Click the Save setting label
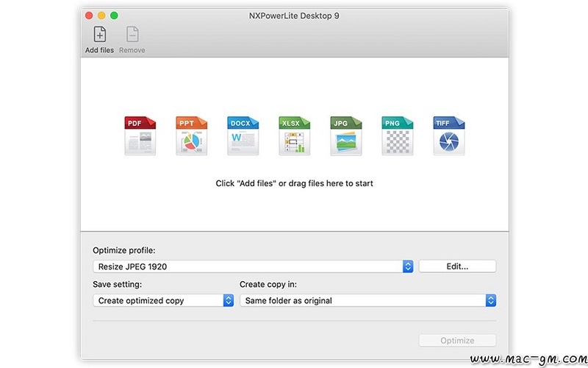Viewport: 588px width, 368px height. point(118,284)
